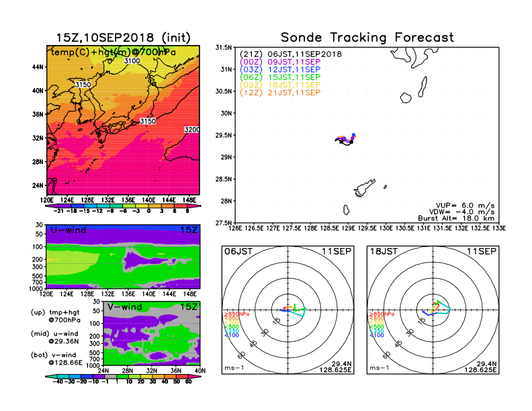Pick the gray -1 to 1 wind color segment
The width and height of the screenshot is (532, 411).
point(110,376)
